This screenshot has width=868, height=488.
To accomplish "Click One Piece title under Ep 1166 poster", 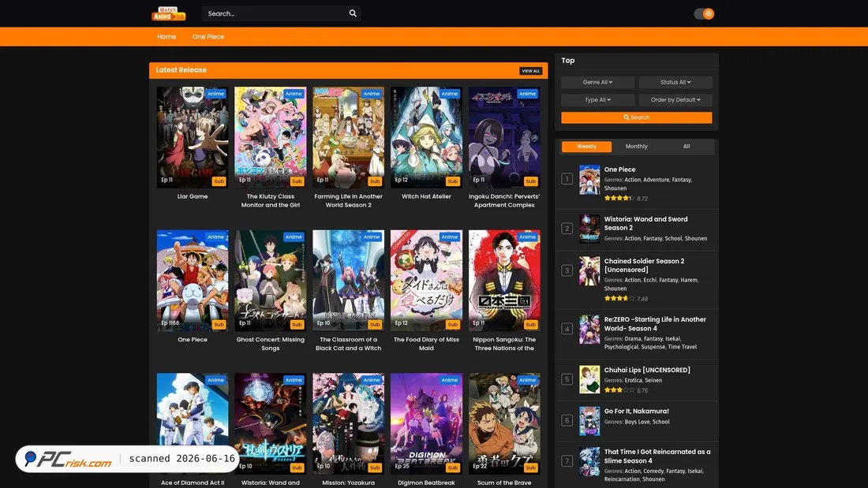I will point(192,340).
